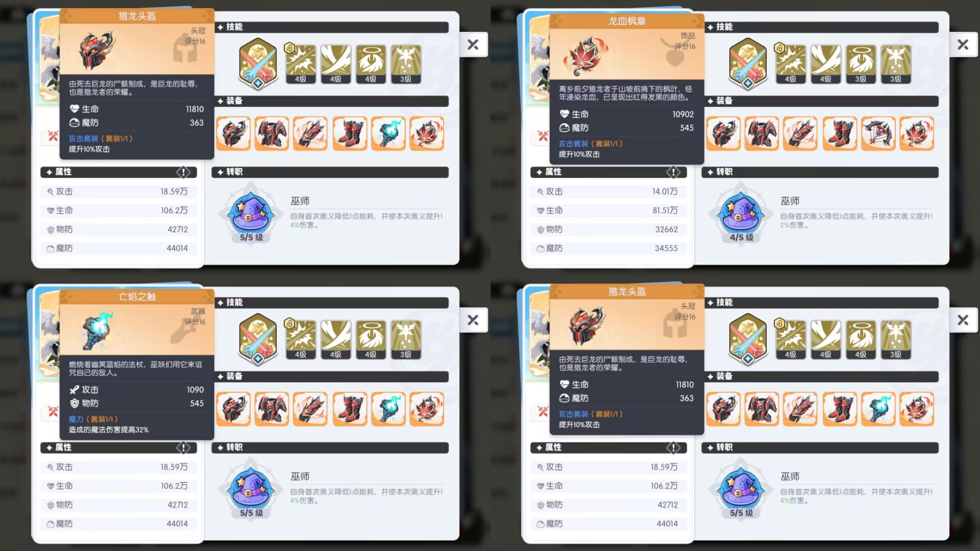Select the bow weapon in the equipment row
This screenshot has height=551, width=980.
[x=878, y=133]
